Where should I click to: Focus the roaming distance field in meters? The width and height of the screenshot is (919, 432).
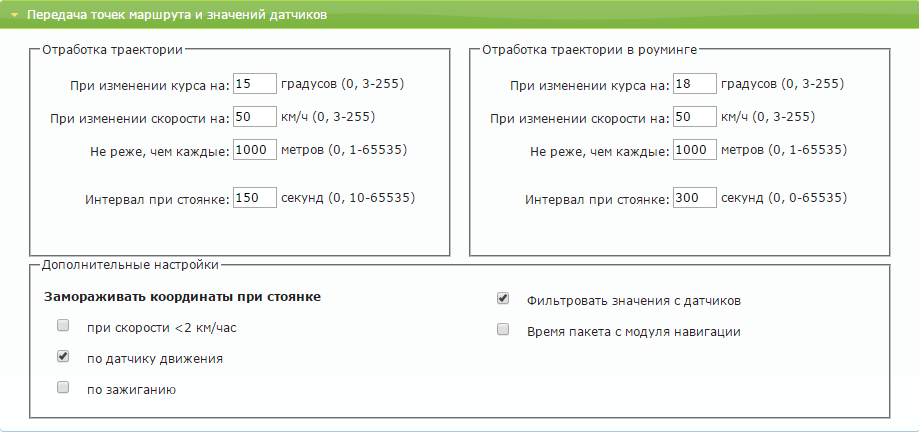pos(694,150)
